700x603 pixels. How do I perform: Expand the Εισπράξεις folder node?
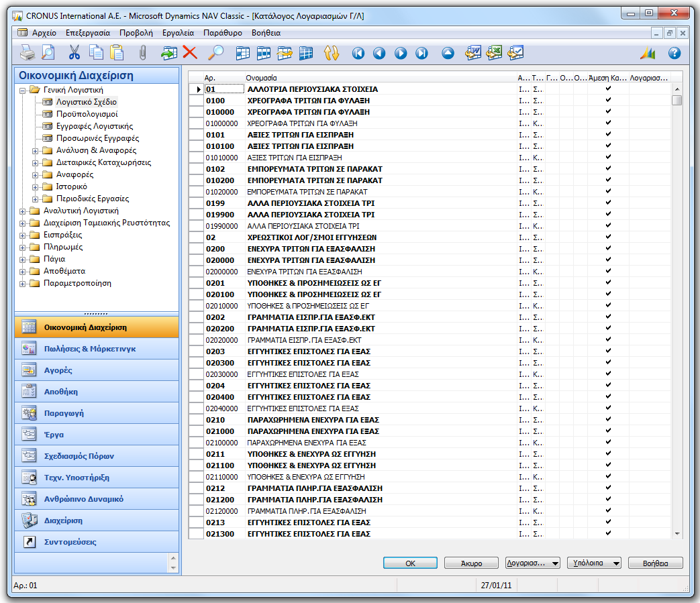click(x=23, y=235)
